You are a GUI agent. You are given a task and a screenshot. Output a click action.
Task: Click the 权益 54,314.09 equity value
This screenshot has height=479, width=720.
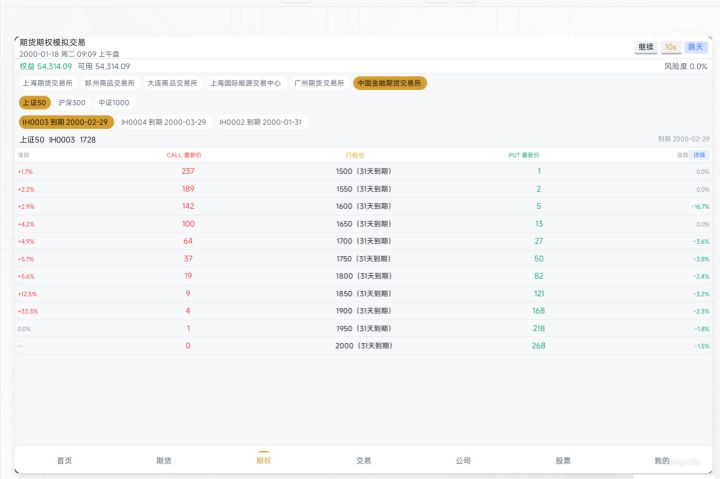tap(45, 67)
